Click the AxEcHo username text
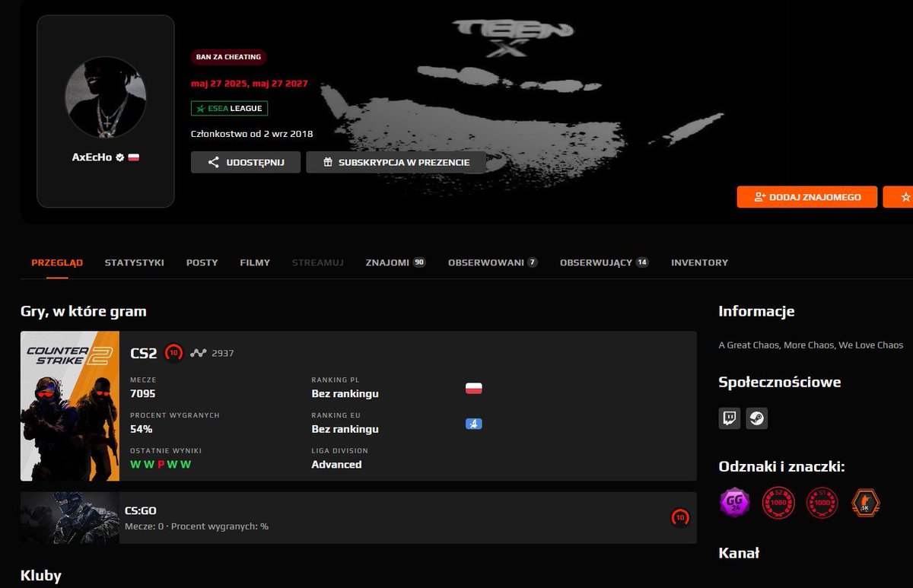This screenshot has height=588, width=913. pos(92,157)
